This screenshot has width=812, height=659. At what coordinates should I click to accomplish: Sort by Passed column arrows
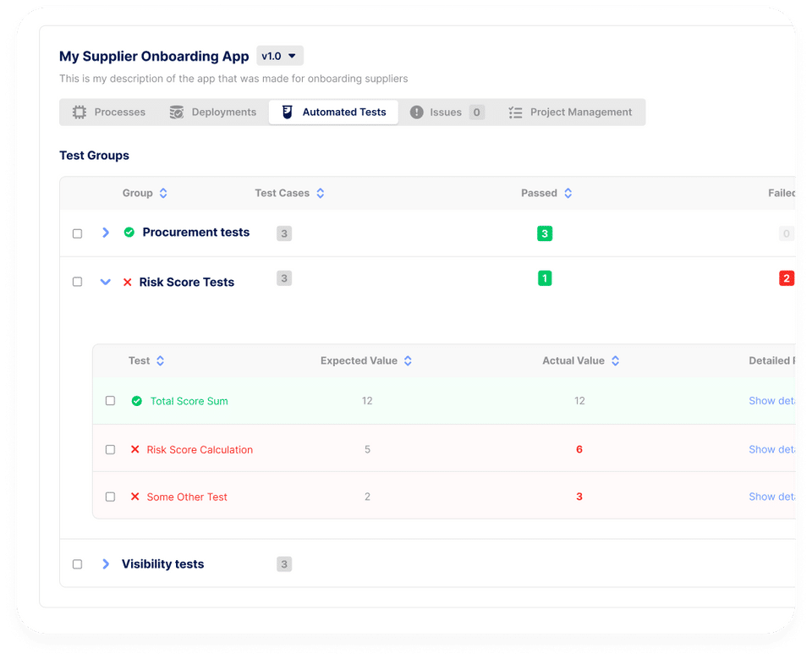coord(568,193)
